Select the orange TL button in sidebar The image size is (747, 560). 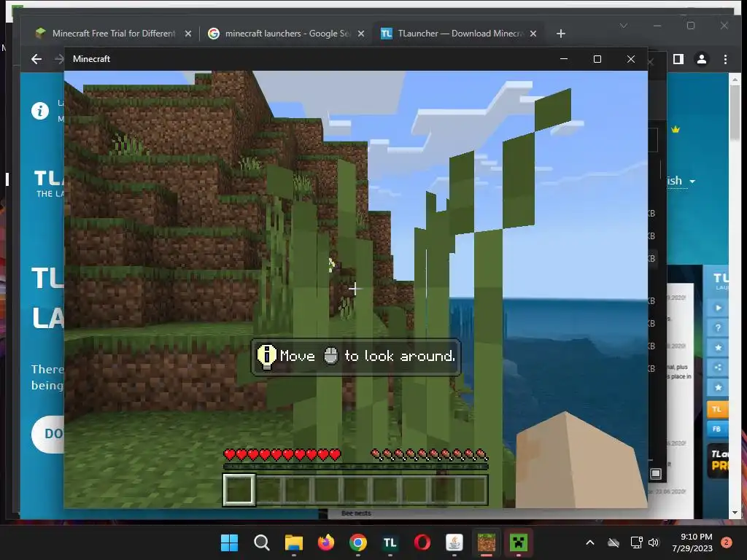(x=718, y=410)
